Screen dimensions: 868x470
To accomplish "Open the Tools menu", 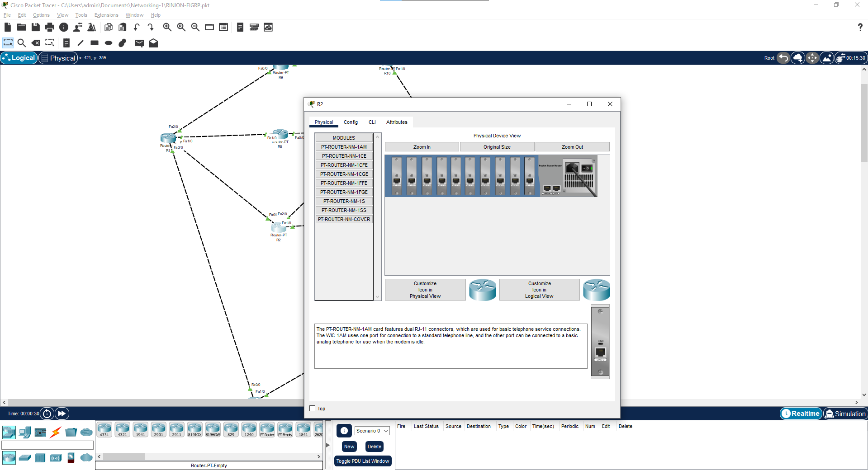I will (x=81, y=15).
